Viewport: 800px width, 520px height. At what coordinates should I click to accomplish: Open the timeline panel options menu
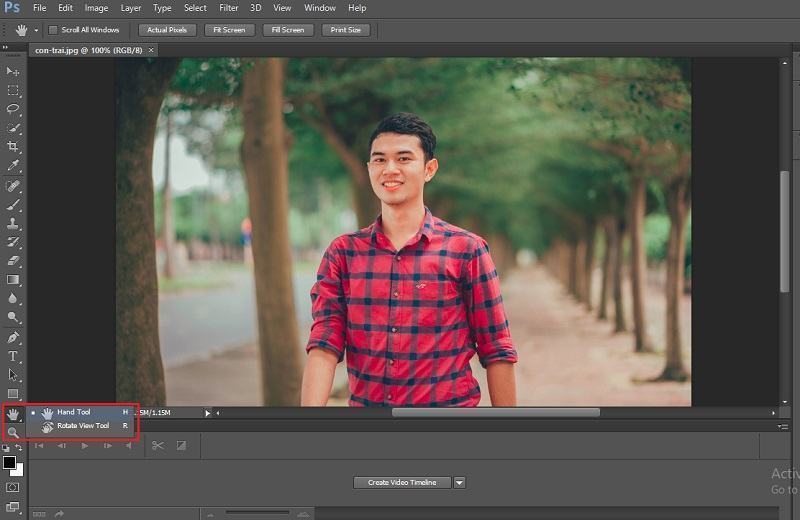(x=783, y=426)
